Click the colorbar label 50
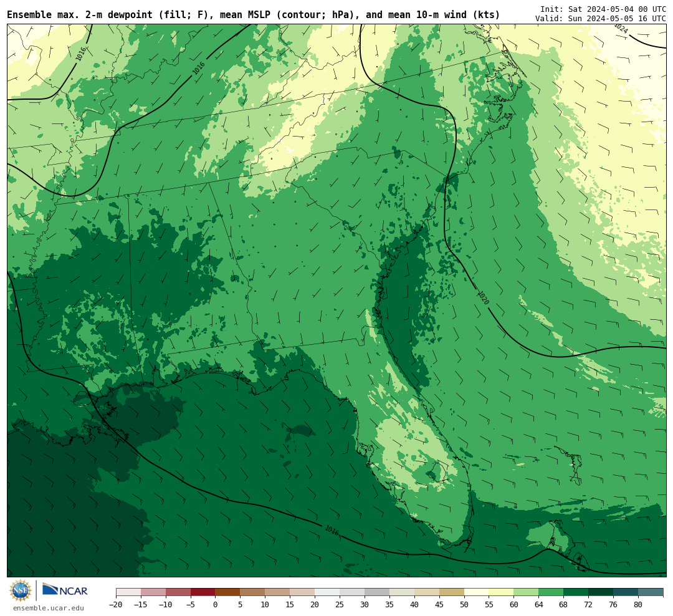 click(x=464, y=605)
